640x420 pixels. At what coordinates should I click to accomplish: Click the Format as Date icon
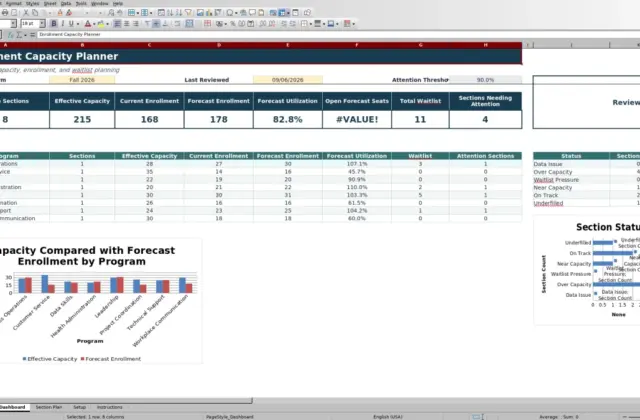coord(251,24)
